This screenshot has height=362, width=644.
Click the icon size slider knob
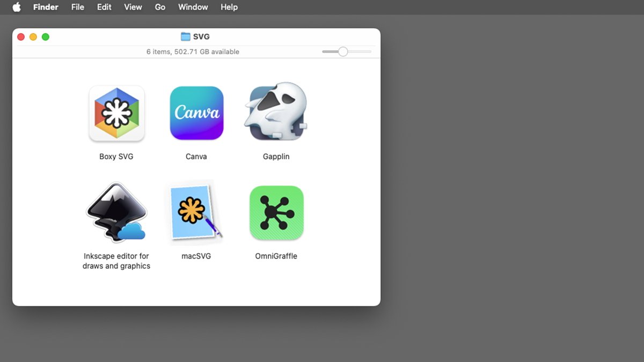(343, 51)
